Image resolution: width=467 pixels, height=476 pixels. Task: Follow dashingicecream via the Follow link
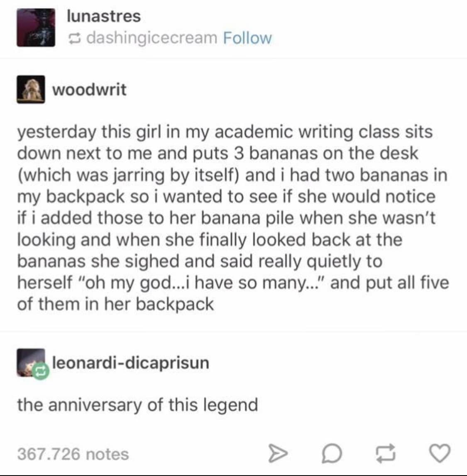[247, 38]
